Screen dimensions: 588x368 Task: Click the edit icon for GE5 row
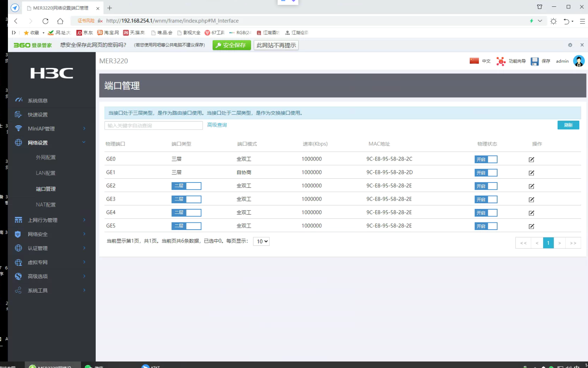click(531, 226)
